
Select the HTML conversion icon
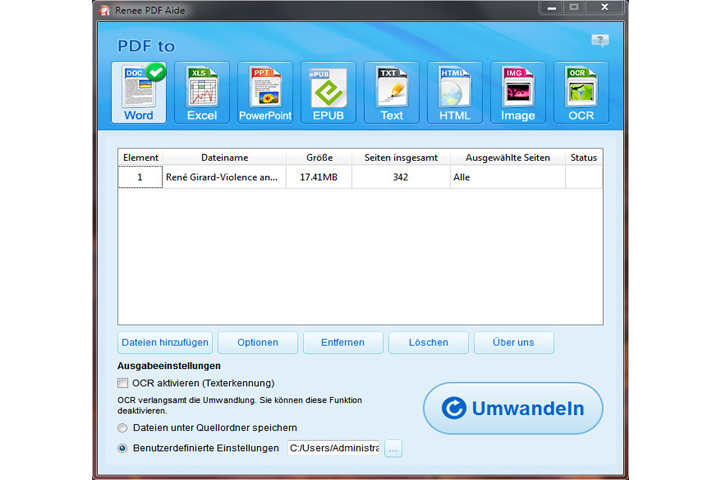455,93
